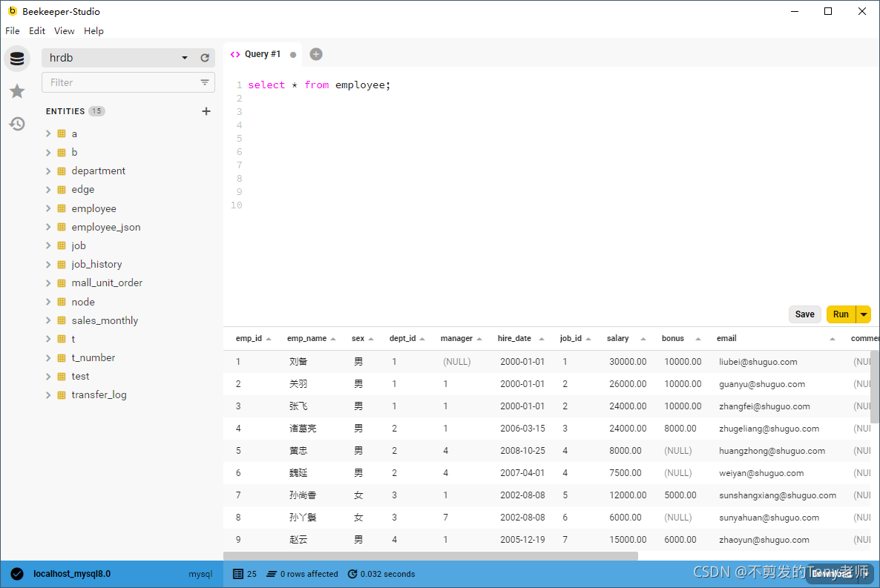Click the Save query button
The image size is (880, 588).
(x=805, y=314)
